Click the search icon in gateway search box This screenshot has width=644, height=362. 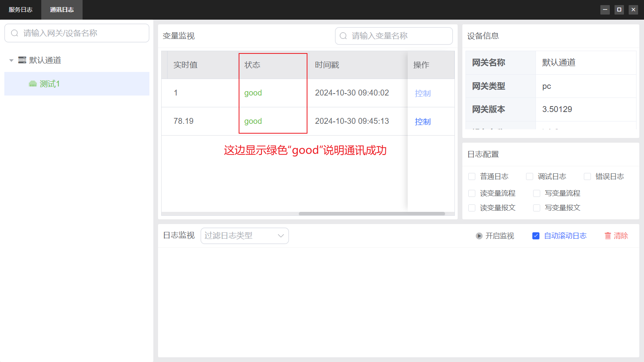coord(15,33)
